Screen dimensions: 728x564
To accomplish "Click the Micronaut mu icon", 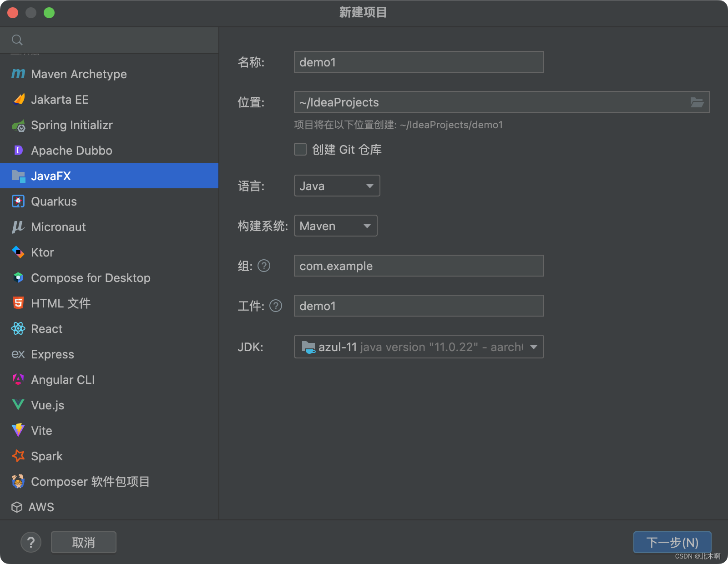I will pyautogui.click(x=18, y=227).
